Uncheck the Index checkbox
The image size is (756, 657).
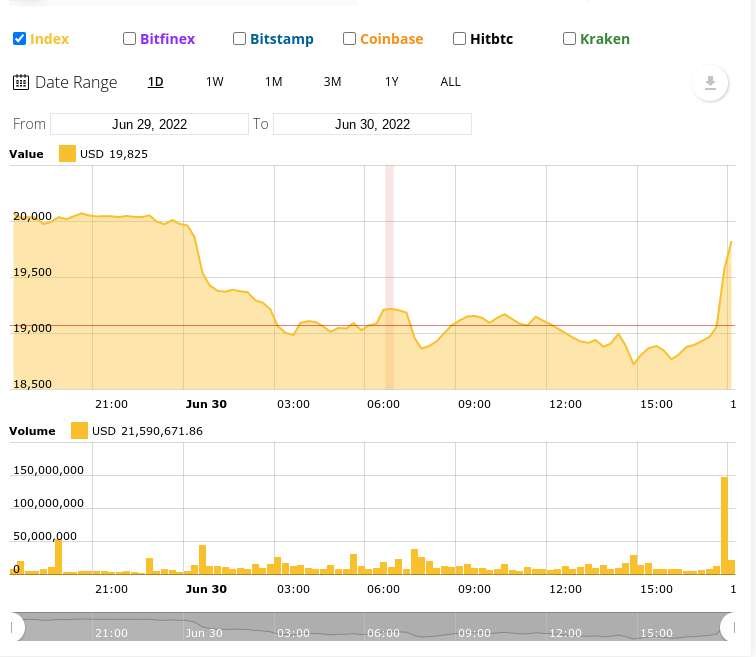click(19, 39)
